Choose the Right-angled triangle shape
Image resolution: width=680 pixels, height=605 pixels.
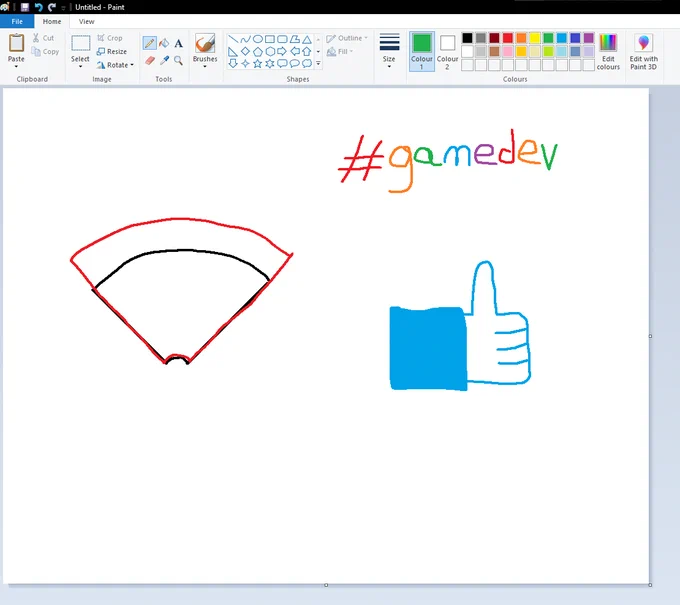pyautogui.click(x=233, y=52)
